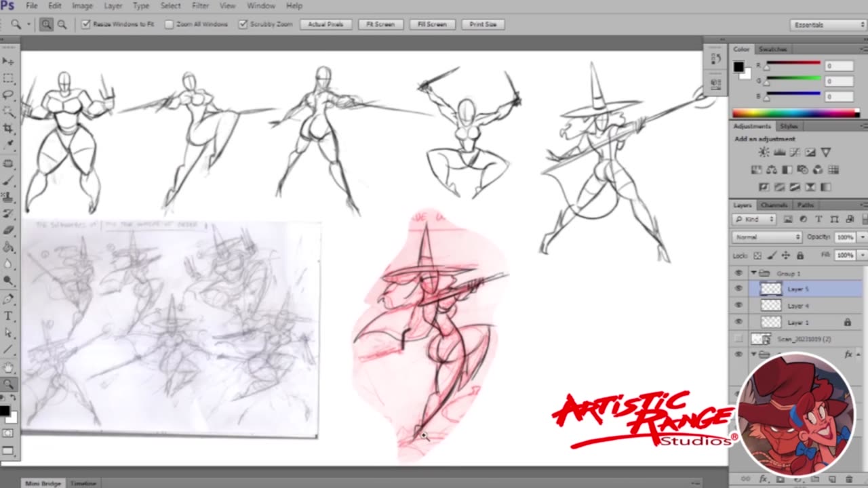Viewport: 868px width, 488px height.
Task: Select the Rectangular Marquee tool
Action: (8, 79)
